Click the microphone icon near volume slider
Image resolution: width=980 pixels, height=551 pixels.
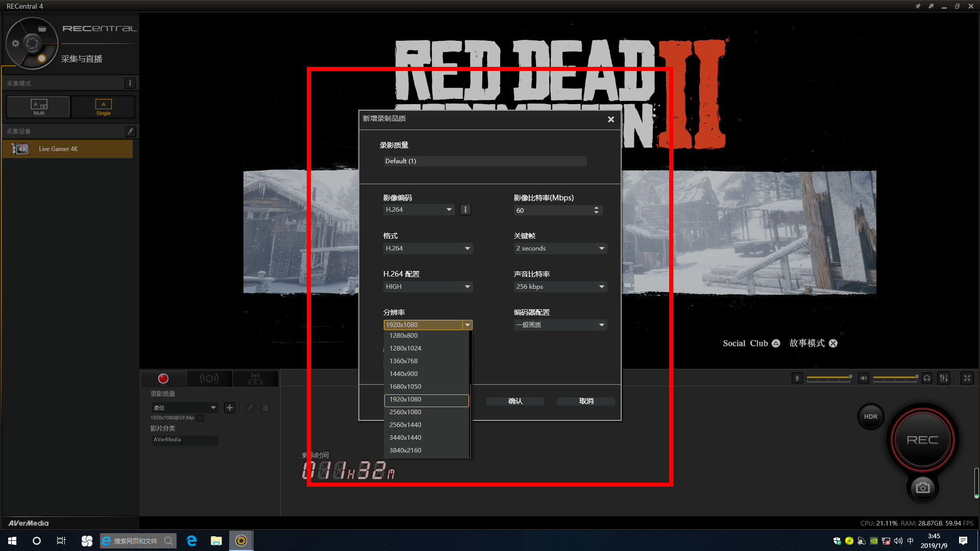[x=797, y=378]
